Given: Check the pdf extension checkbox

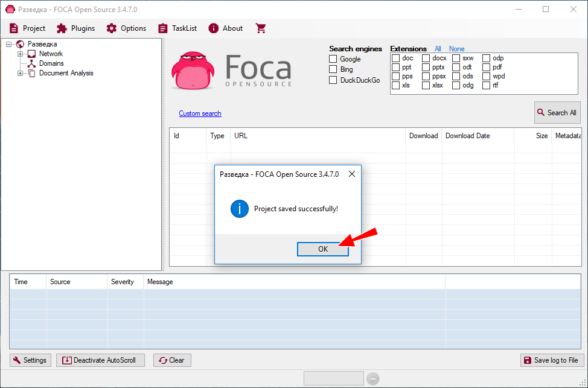Looking at the screenshot, I should pyautogui.click(x=487, y=67).
